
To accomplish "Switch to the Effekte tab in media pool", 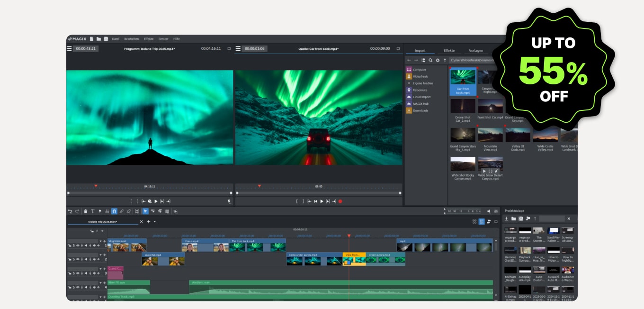I will (449, 50).
